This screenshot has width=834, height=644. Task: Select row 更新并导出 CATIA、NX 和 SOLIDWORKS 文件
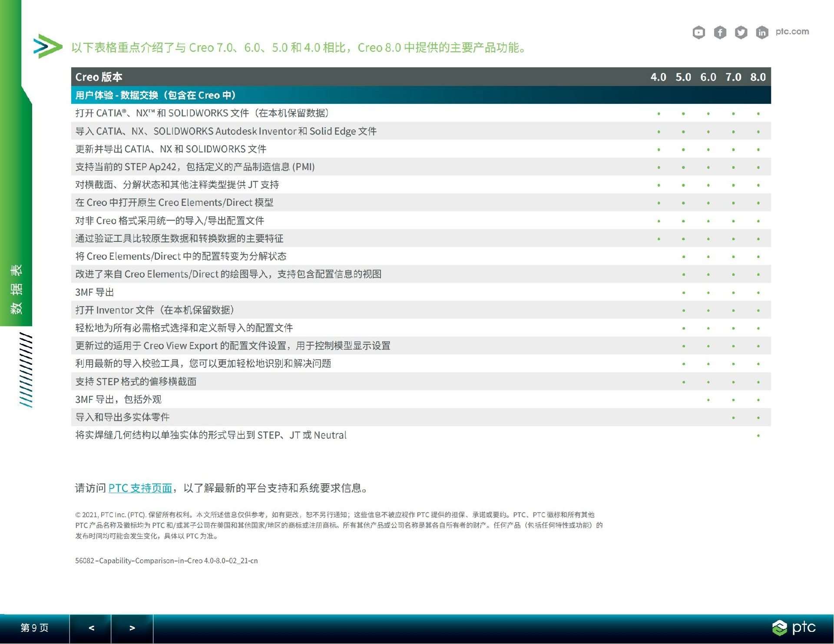coord(421,149)
